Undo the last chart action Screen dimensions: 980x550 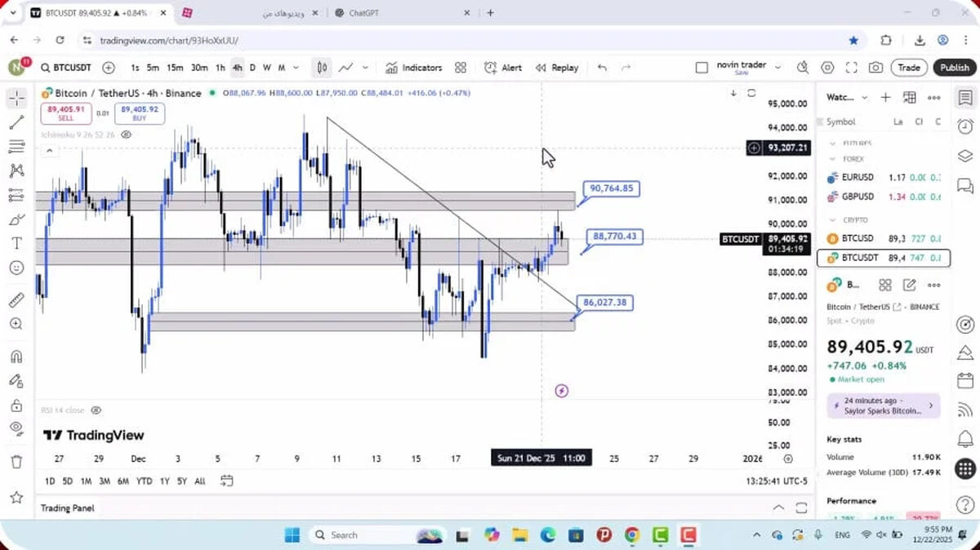[x=602, y=68]
